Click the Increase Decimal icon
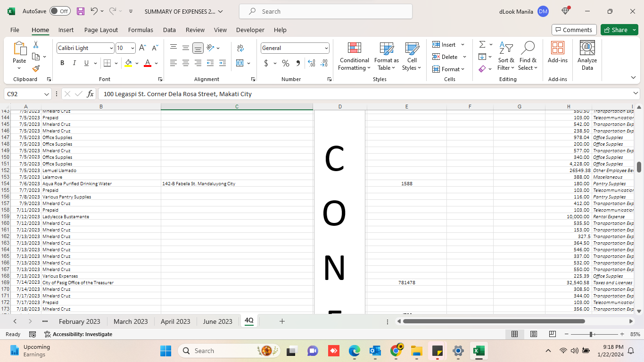Screen dimensions: 644x362 312,63
